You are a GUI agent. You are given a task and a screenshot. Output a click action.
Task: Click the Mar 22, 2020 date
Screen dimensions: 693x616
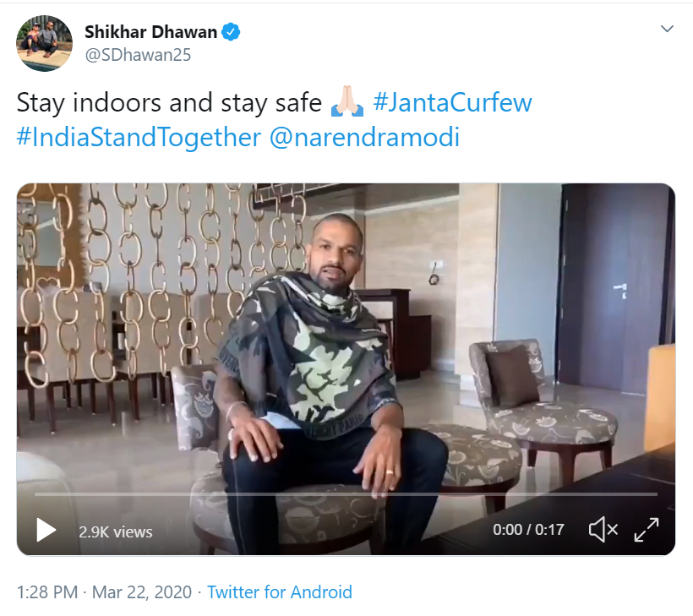click(142, 592)
